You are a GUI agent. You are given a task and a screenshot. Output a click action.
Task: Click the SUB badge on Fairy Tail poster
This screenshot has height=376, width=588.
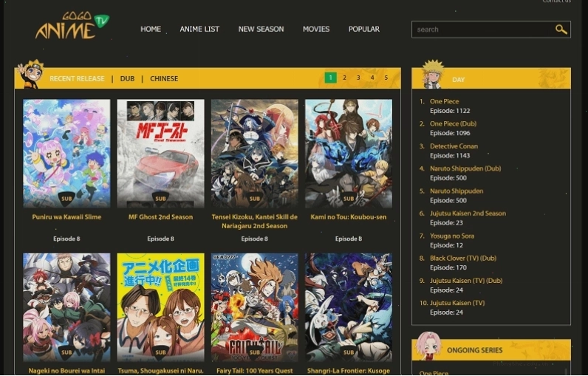(x=255, y=352)
